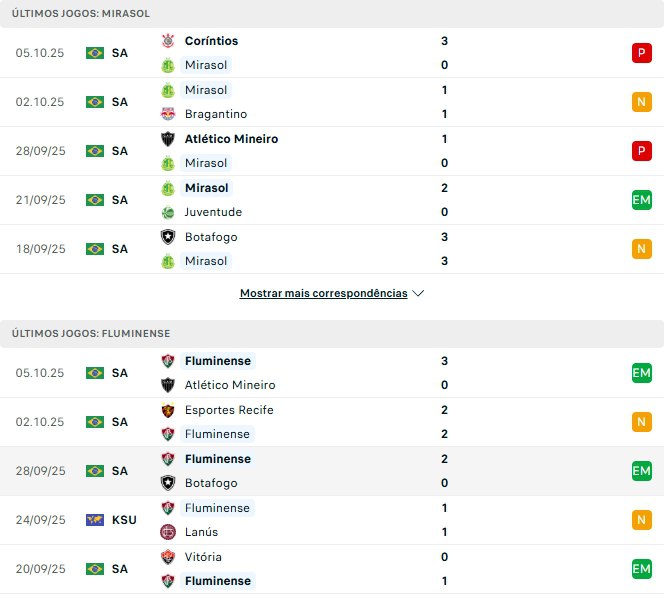672x598 pixels.
Task: Click the Bragantino team logo
Action: 167,114
